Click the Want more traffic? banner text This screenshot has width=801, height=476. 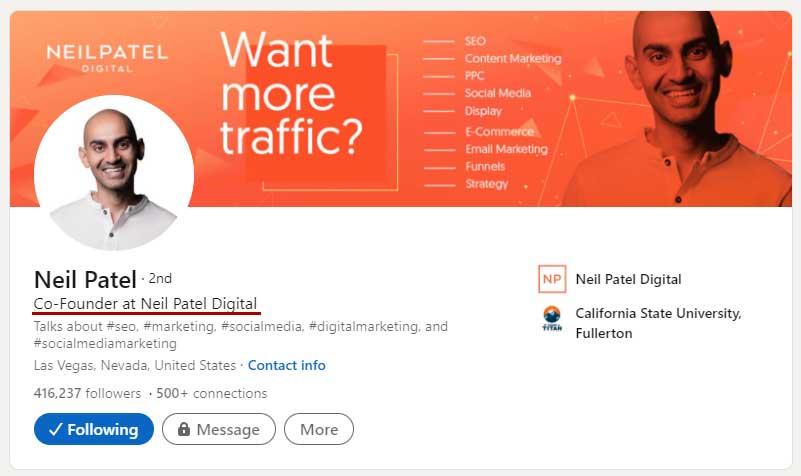coord(291,95)
